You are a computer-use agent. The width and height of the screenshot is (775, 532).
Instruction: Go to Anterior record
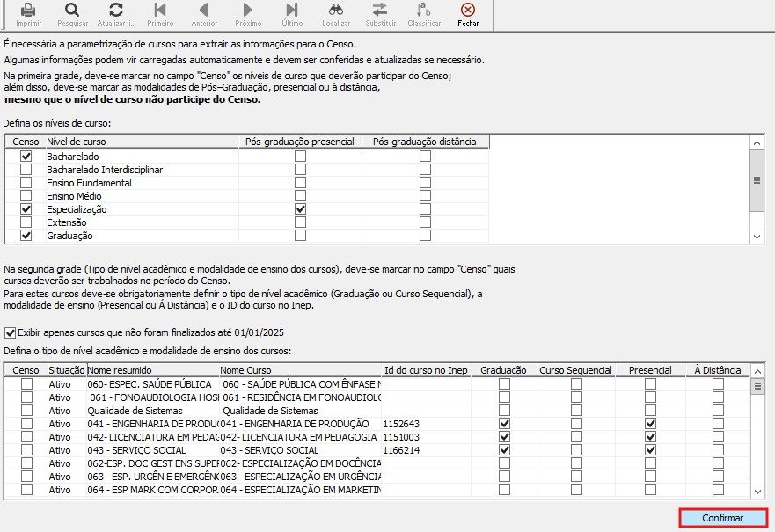pos(204,10)
